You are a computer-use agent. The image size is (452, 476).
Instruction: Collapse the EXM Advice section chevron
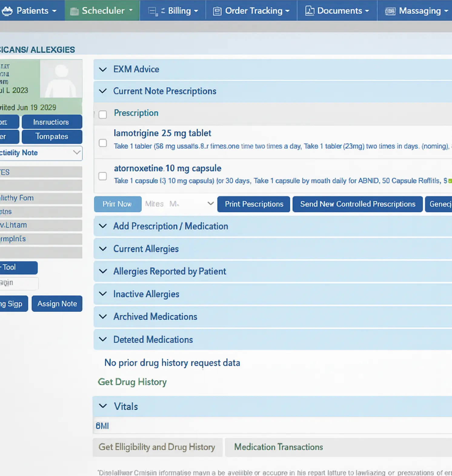click(103, 69)
